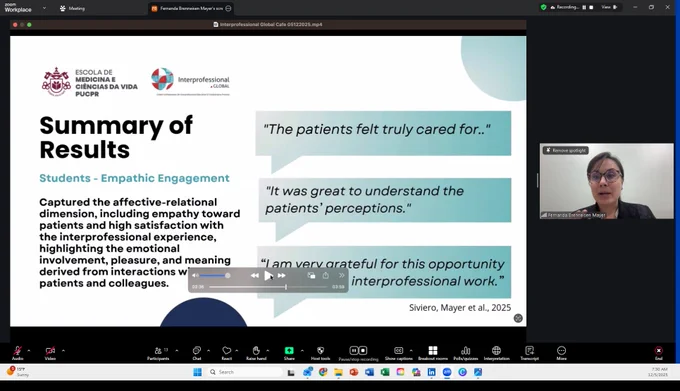Pause recording using top bar pause icon
The height and width of the screenshot is (391, 680).
pos(584,7)
